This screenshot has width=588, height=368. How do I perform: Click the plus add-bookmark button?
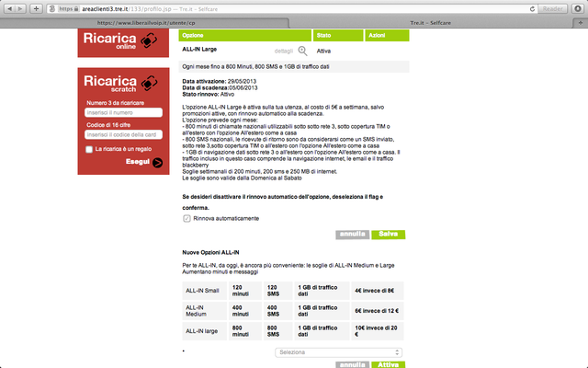tap(36, 8)
